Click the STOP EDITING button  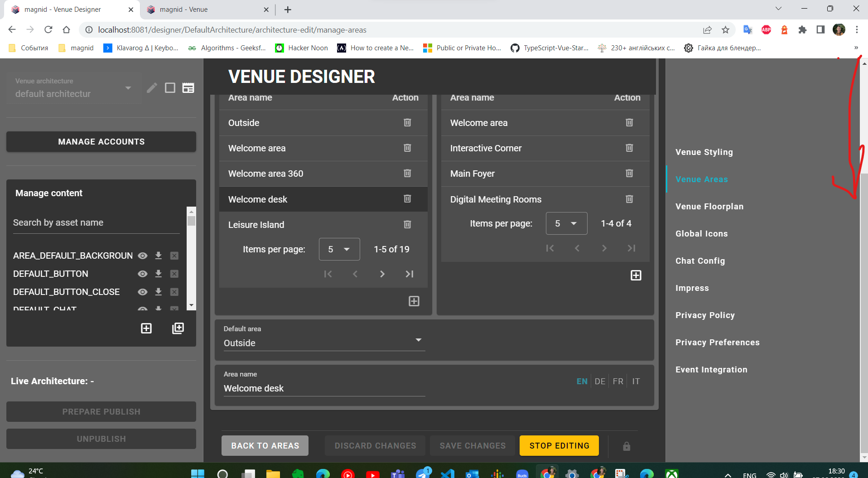point(559,445)
